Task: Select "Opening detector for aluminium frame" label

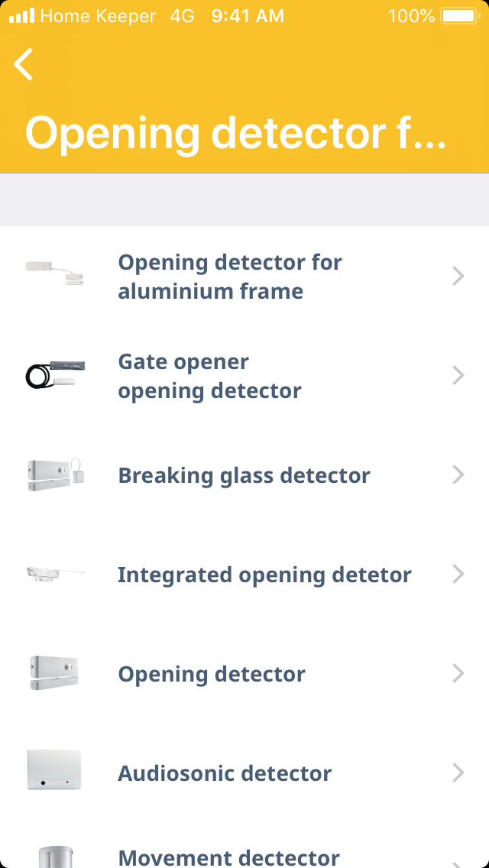Action: [230, 277]
